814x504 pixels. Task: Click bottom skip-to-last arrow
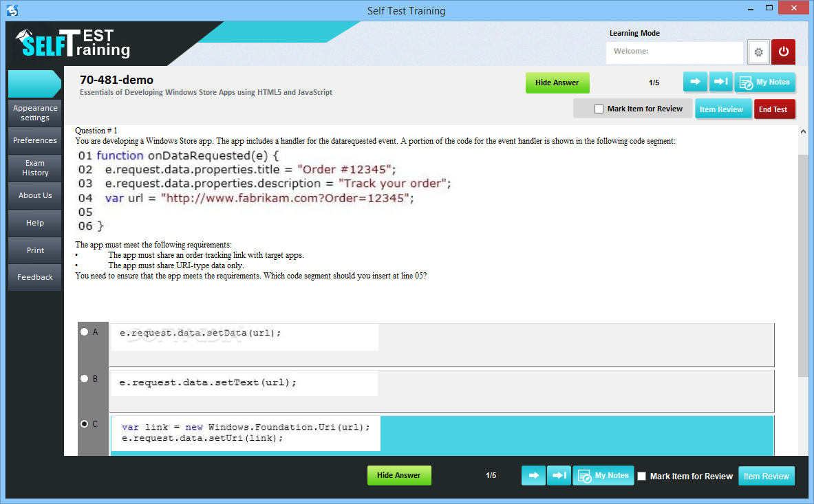click(559, 476)
